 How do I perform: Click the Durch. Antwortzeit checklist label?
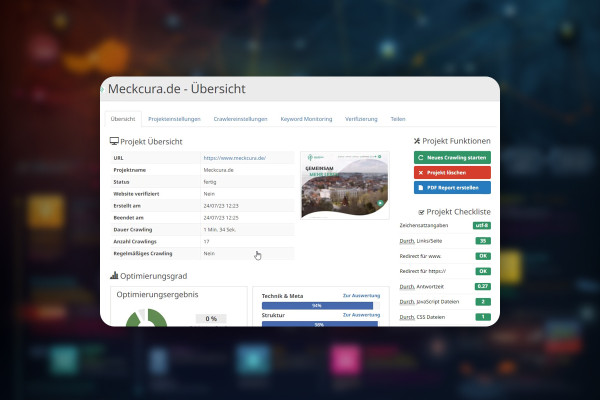(x=421, y=286)
